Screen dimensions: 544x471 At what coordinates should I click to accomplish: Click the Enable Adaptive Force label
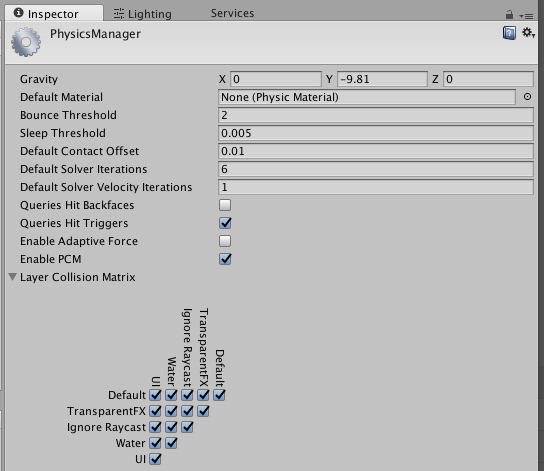point(79,241)
